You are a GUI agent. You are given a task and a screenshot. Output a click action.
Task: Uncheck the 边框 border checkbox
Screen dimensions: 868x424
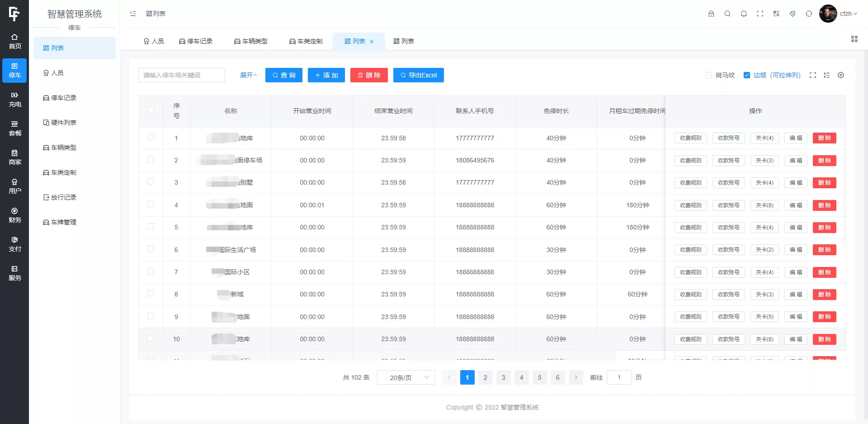coord(747,75)
